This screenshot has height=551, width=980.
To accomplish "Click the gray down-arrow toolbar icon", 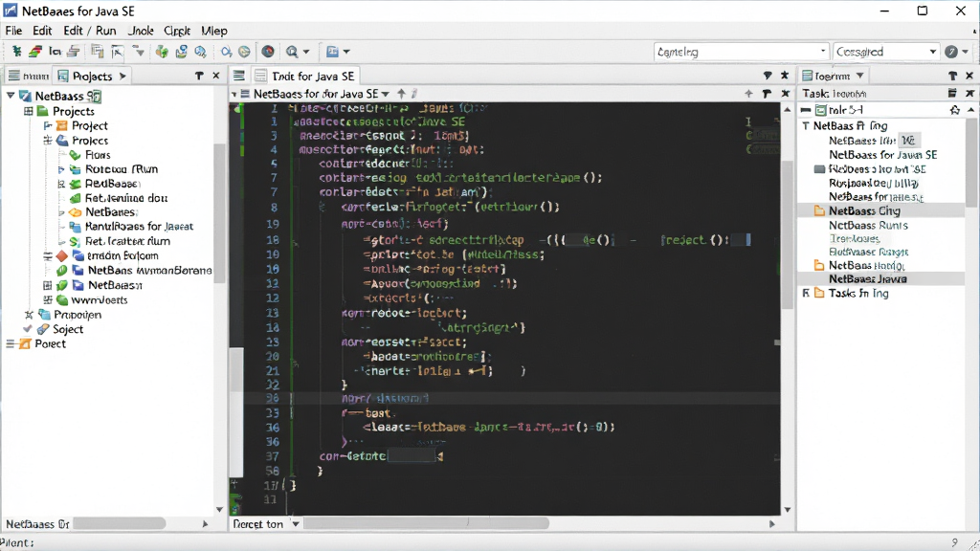I will point(138,52).
